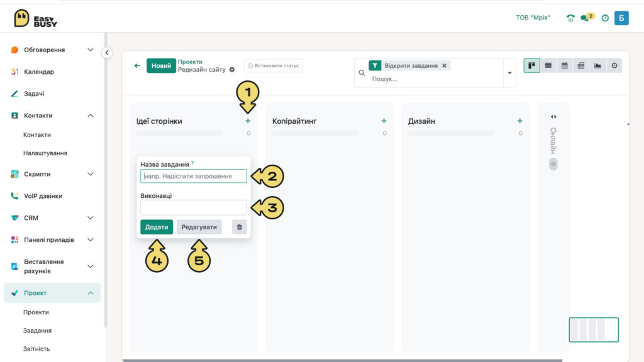Focus the Назва завдання input field
This screenshot has height=362, width=644.
[x=194, y=176]
